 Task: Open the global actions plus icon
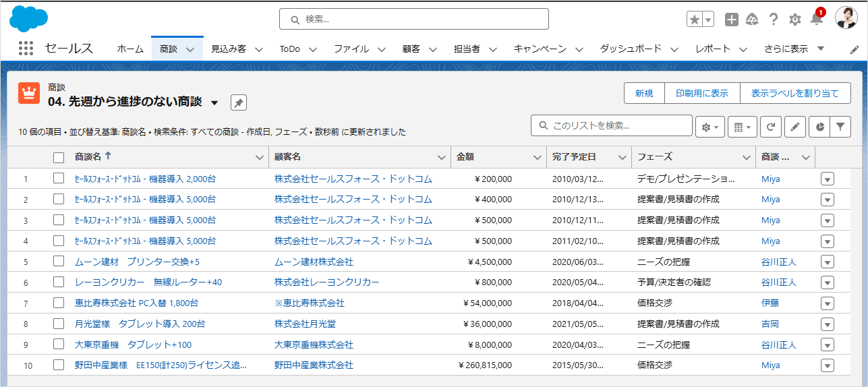click(732, 20)
